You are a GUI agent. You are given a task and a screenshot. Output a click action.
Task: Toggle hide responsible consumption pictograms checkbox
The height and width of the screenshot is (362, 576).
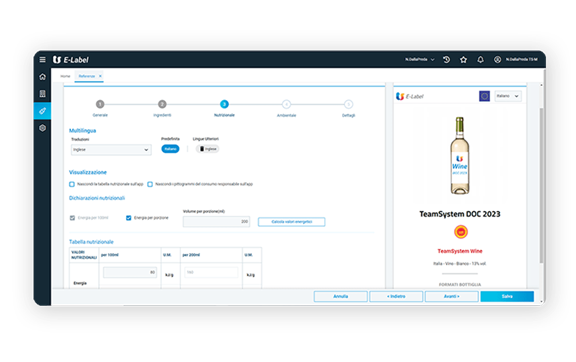[x=150, y=184]
